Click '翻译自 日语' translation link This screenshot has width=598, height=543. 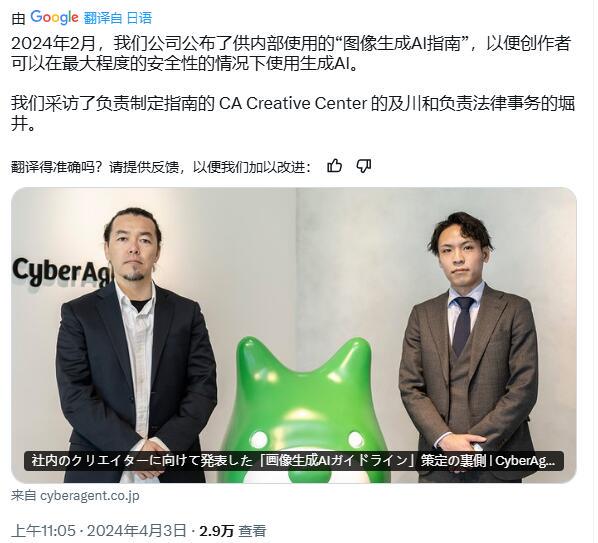(117, 18)
